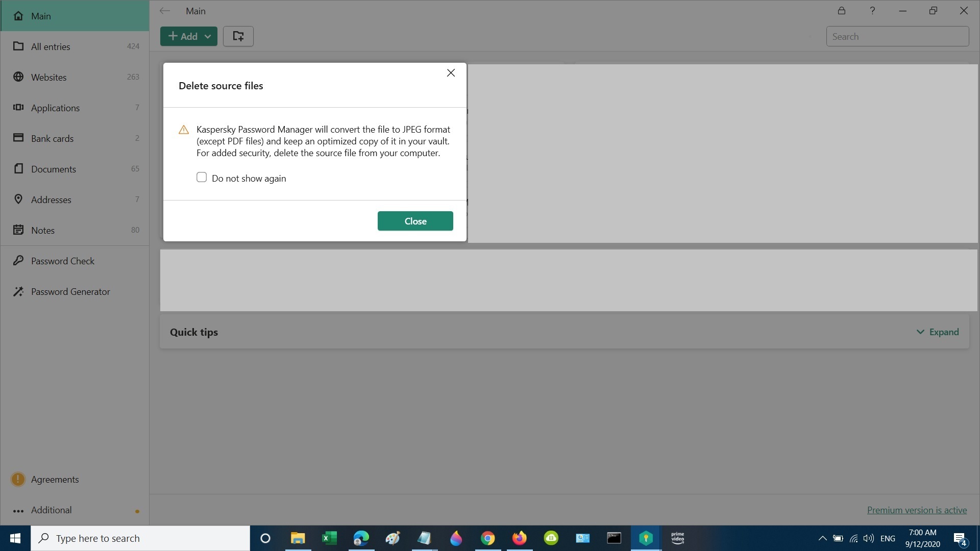
Task: Open Google Chrome from the taskbar
Action: click(487, 538)
